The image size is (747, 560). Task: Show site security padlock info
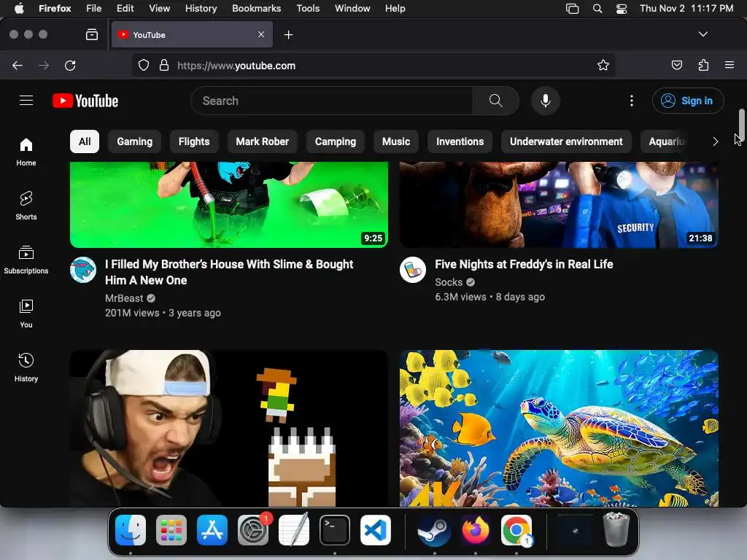[164, 65]
